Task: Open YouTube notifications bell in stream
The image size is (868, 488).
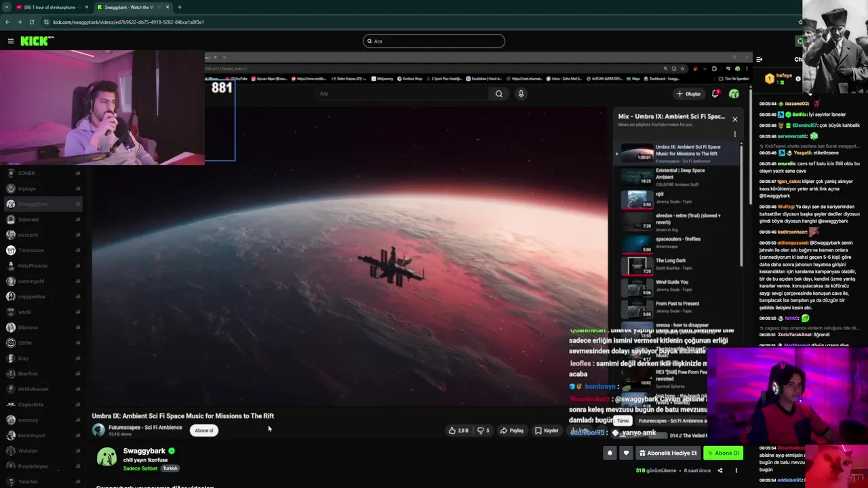Action: pyautogui.click(x=715, y=94)
